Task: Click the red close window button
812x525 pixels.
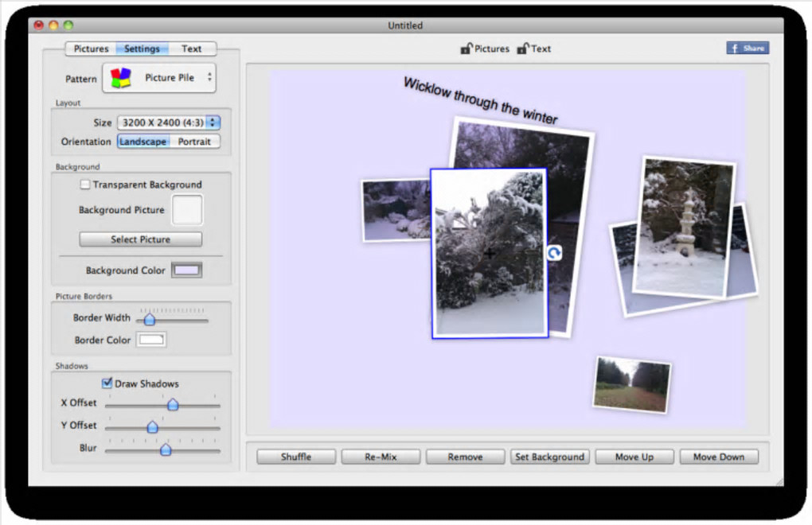Action: coord(39,25)
